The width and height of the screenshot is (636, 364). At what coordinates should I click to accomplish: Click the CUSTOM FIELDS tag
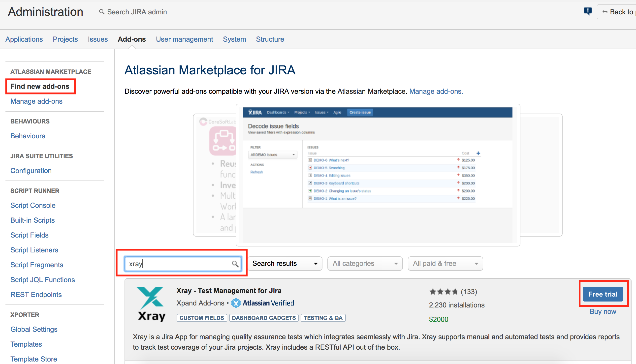click(202, 318)
